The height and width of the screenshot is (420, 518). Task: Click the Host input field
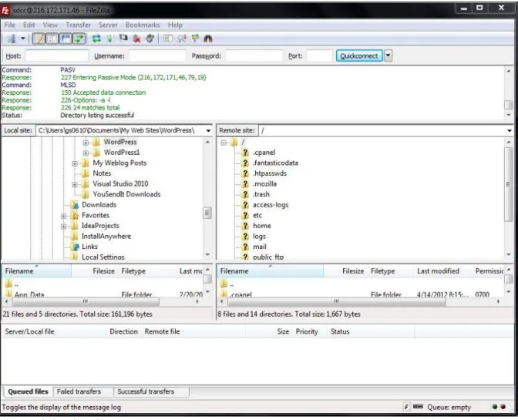[57, 55]
